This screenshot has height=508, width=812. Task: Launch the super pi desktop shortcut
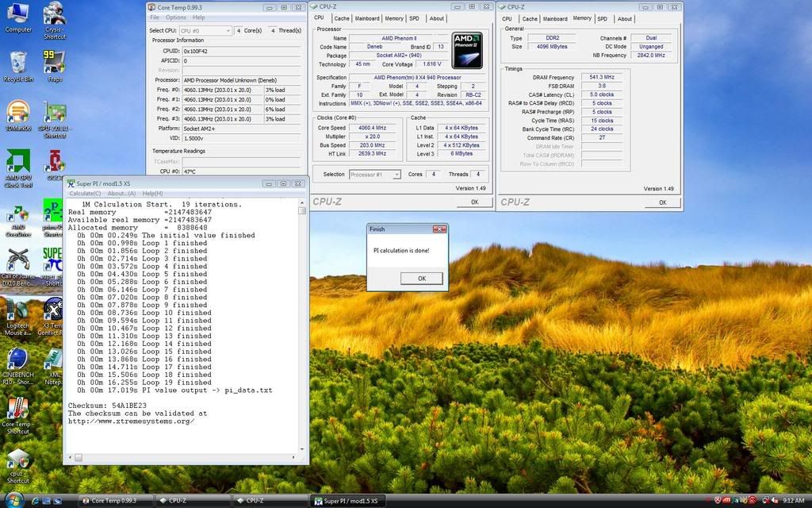coord(53,267)
